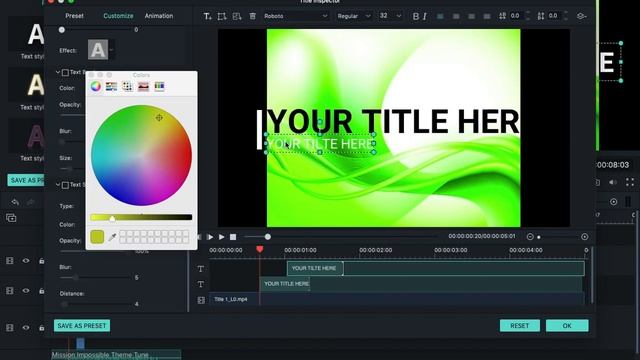The width and height of the screenshot is (640, 360).
Task: Click the current color swatch in Colors
Action: coord(97,237)
